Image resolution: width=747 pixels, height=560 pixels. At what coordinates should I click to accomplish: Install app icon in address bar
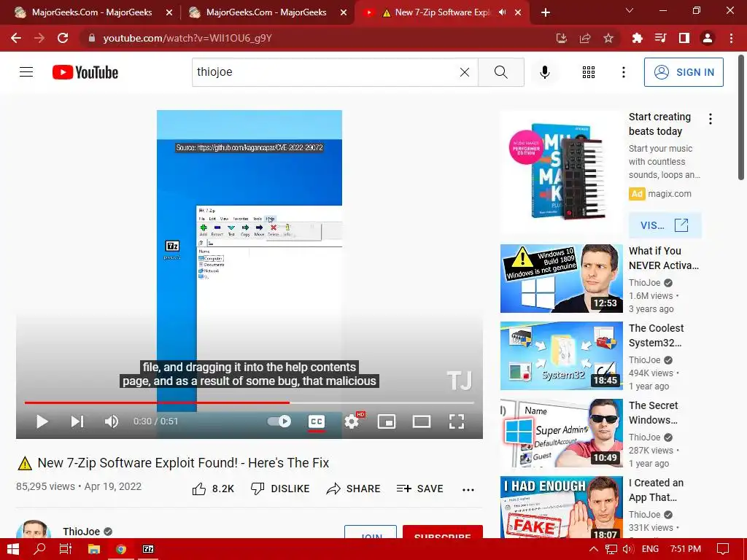562,38
